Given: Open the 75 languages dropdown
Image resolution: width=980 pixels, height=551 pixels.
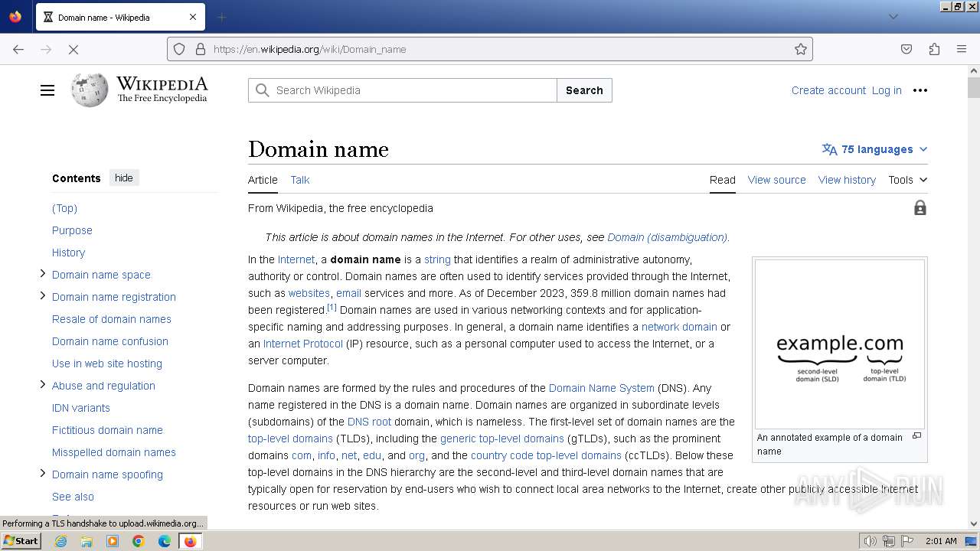Looking at the screenshot, I should (x=874, y=149).
